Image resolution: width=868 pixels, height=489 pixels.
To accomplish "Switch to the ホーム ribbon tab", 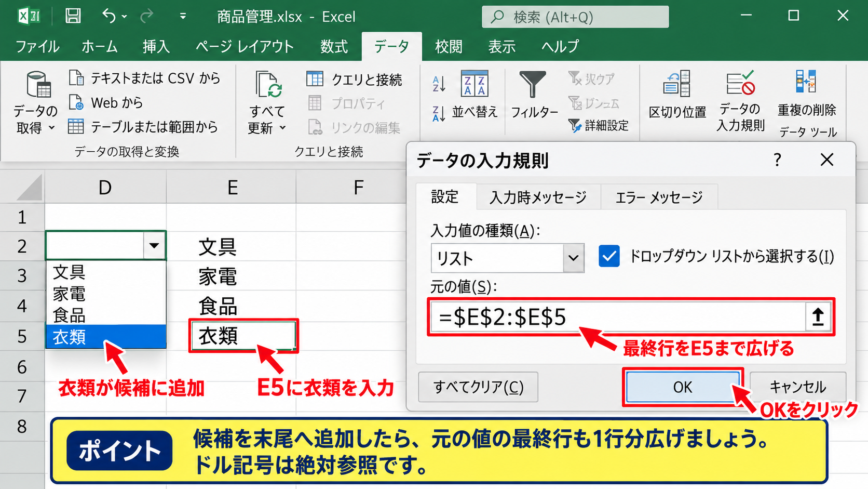I will click(100, 47).
